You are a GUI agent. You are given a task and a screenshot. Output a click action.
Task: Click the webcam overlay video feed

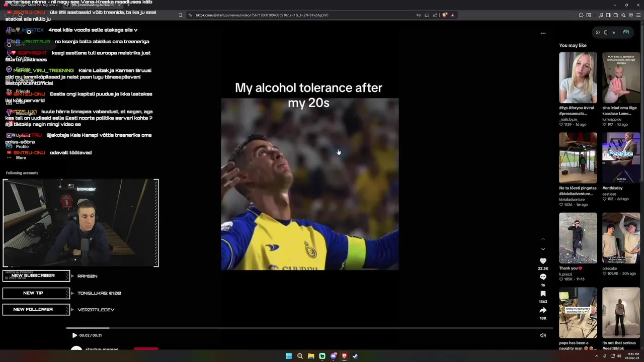pos(80,223)
